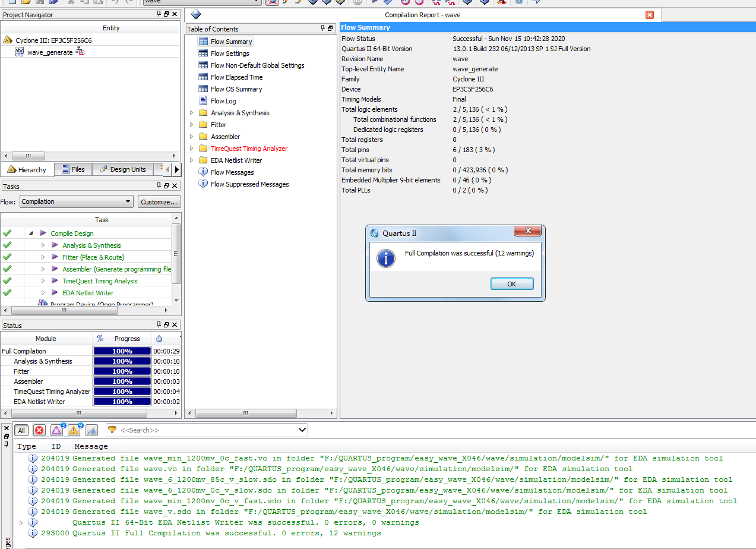The height and width of the screenshot is (549, 756).
Task: Show only error messages filter
Action: 39,430
